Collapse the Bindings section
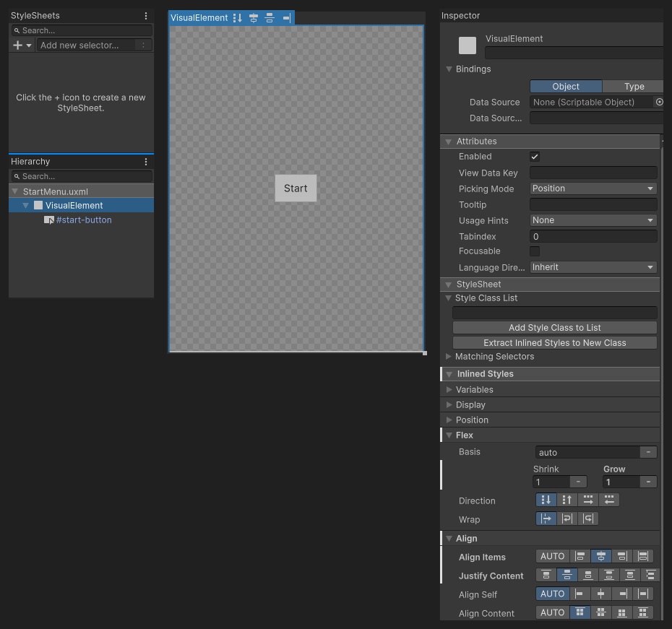The image size is (672, 629). pyautogui.click(x=449, y=69)
